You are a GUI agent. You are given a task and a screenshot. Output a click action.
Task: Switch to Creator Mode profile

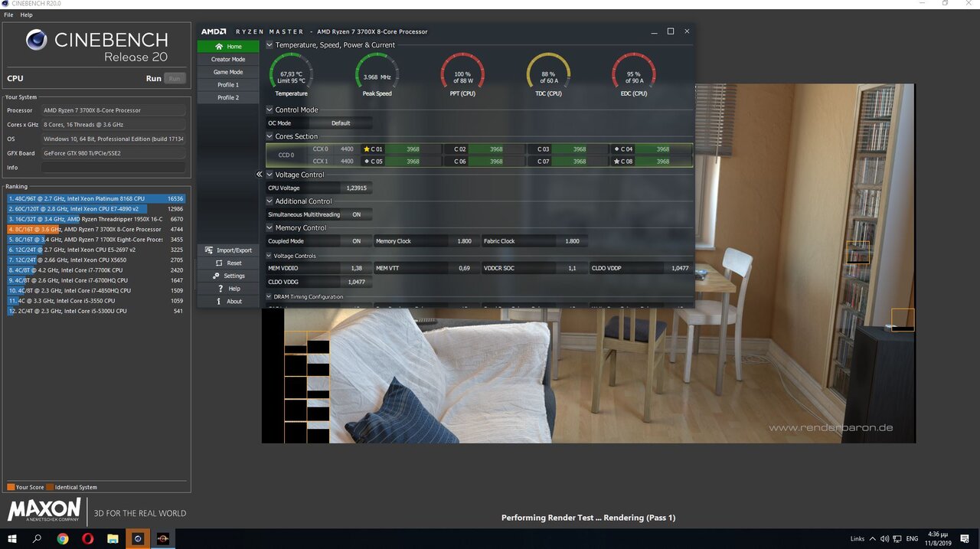[x=228, y=59]
